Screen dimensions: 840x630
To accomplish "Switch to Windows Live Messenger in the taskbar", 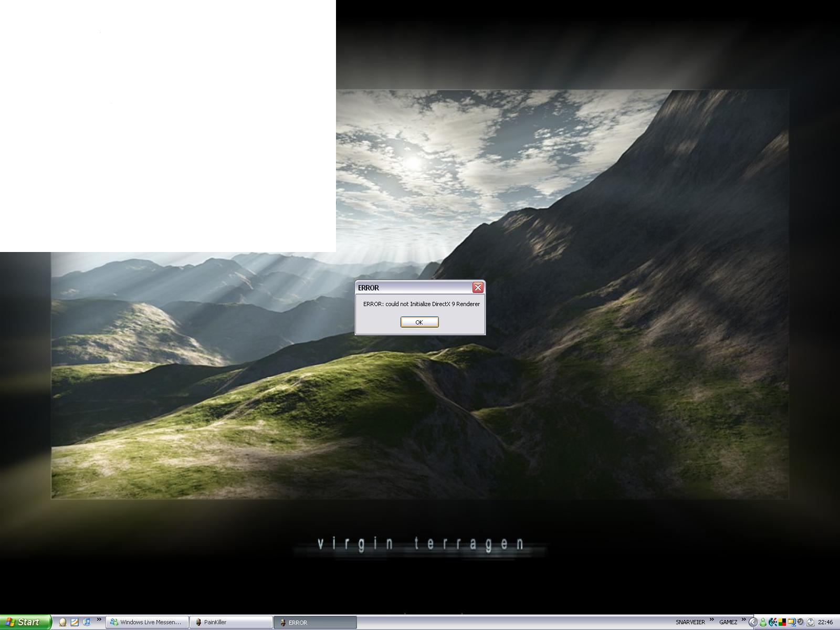I will (147, 622).
